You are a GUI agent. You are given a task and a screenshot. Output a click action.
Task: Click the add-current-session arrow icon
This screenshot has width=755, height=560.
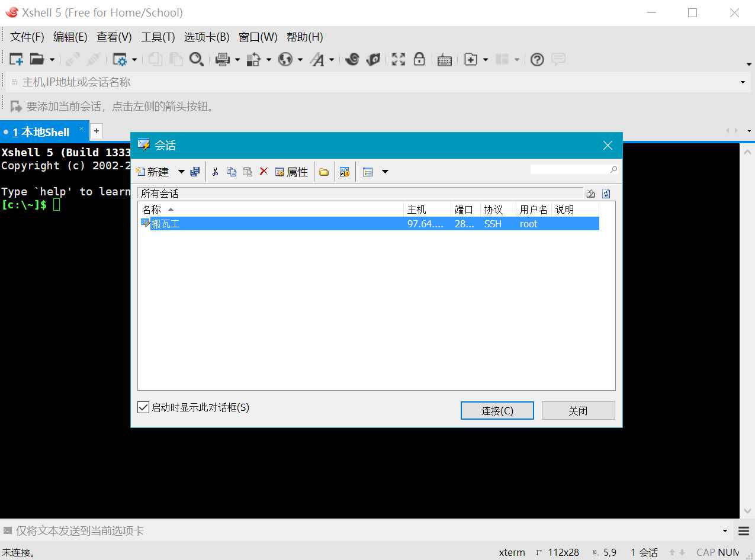click(16, 107)
